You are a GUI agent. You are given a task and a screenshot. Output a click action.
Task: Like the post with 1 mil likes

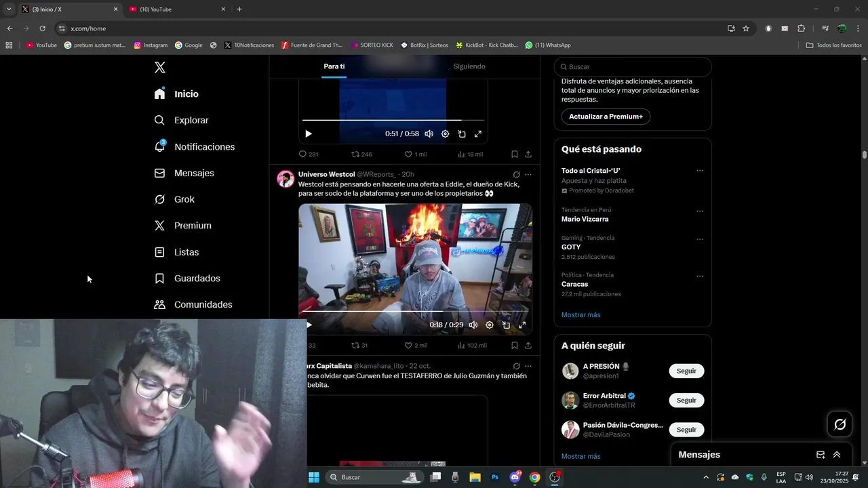(416, 155)
